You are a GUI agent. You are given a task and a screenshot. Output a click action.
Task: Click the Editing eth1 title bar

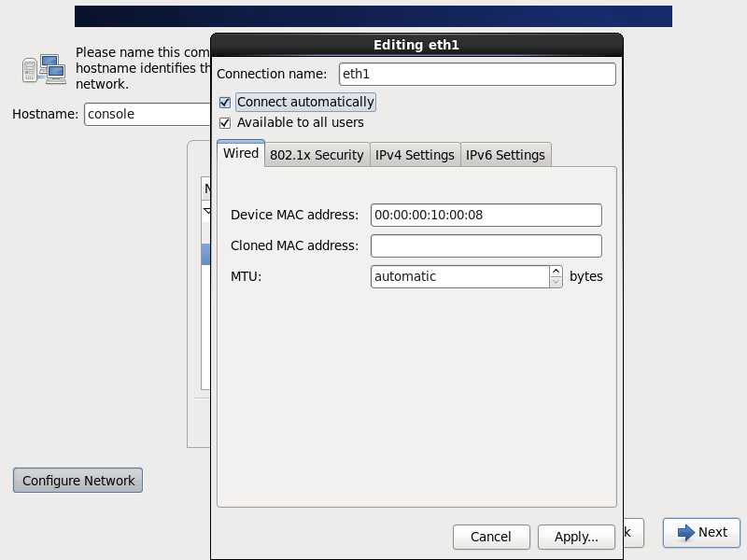coord(416,45)
